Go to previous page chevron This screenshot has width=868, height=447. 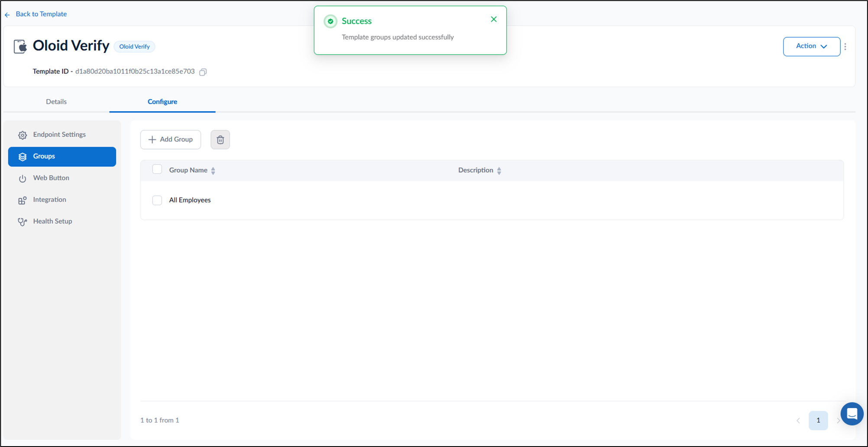click(x=798, y=421)
